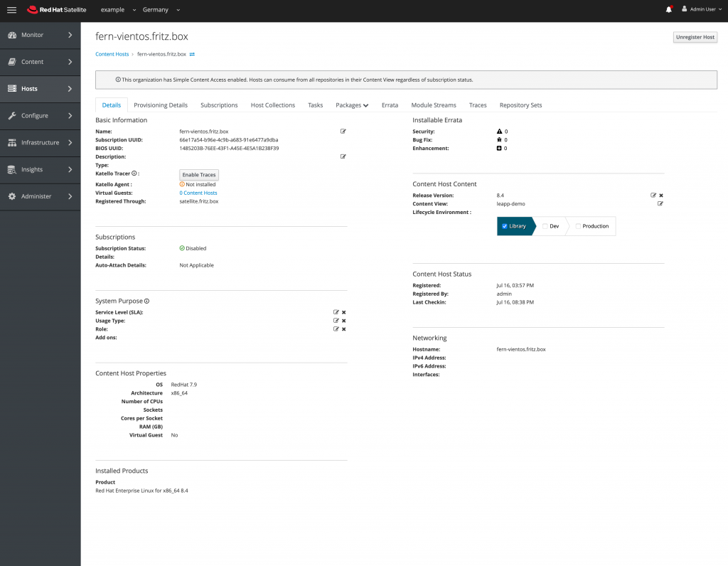Switch to the Errata tab

pos(390,105)
